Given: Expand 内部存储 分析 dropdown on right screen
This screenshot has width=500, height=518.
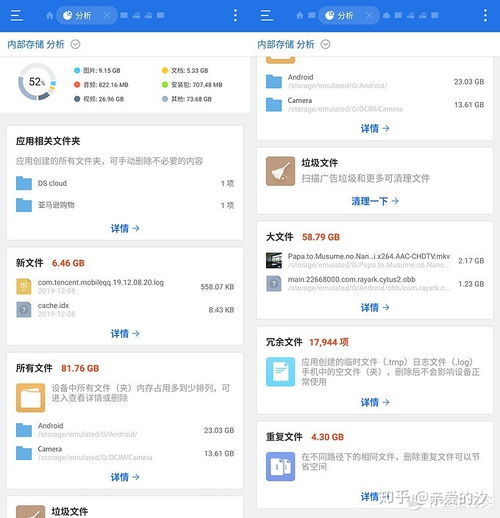Looking at the screenshot, I should coord(325,44).
